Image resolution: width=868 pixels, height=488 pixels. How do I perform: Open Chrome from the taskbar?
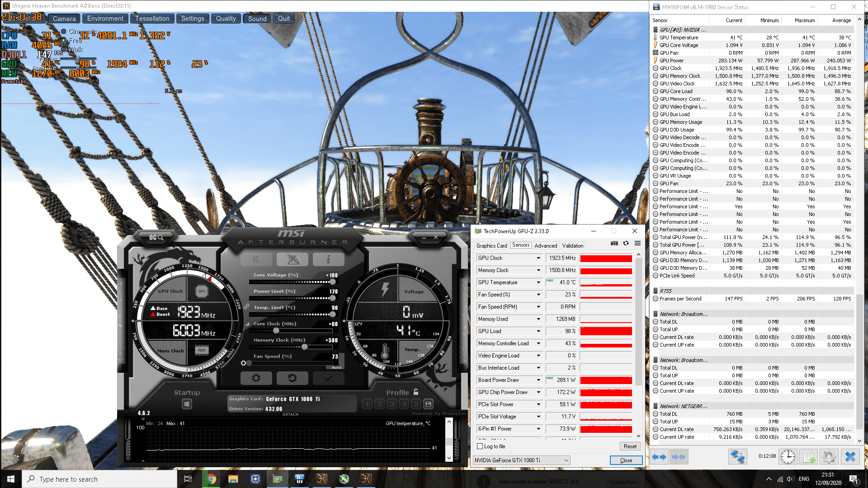[x=211, y=479]
